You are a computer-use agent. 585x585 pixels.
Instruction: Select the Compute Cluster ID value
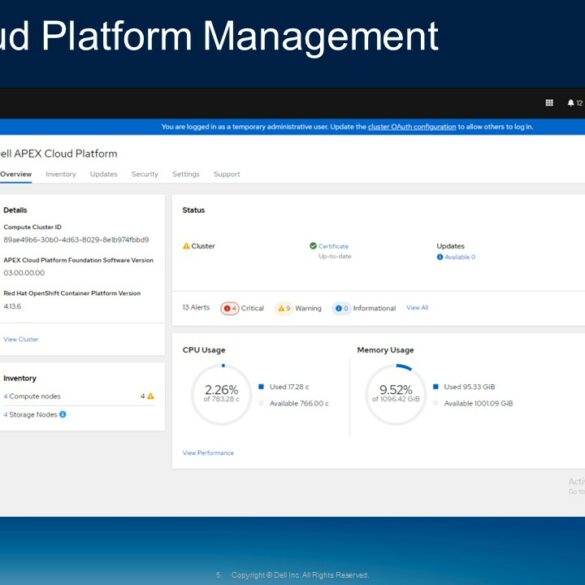point(76,240)
